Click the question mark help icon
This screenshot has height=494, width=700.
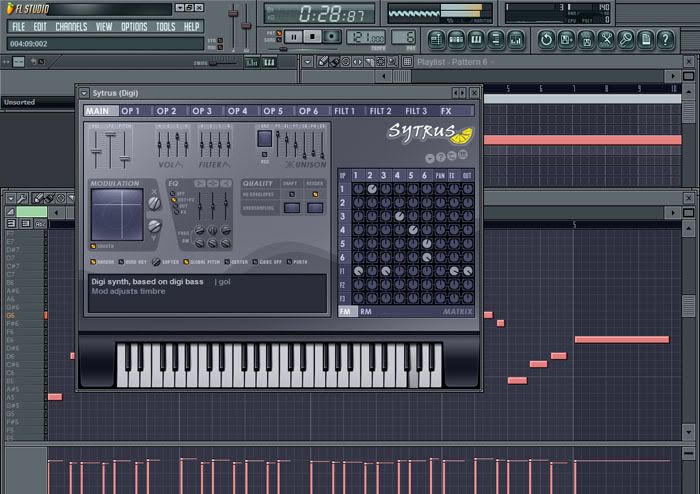pyautogui.click(x=666, y=40)
